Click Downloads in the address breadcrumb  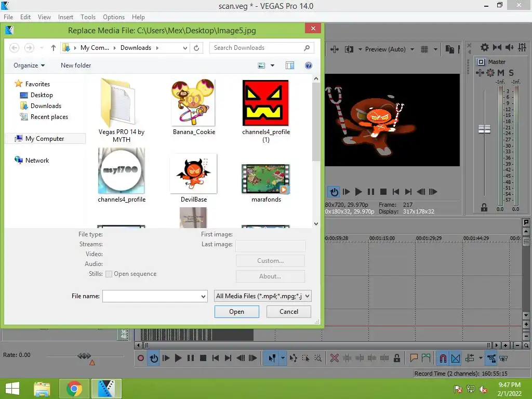click(x=136, y=48)
